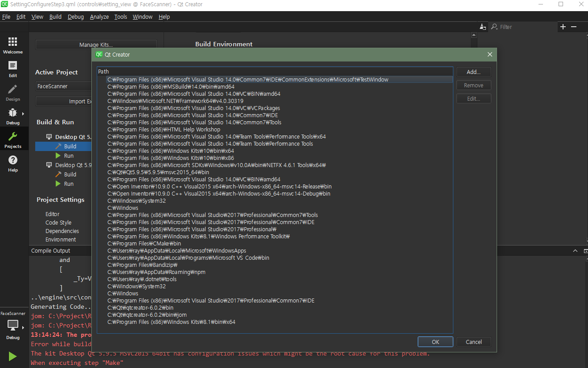This screenshot has height=368, width=588.
Task: Select the second Desktop Qt 5.9 kit
Action: 69,165
